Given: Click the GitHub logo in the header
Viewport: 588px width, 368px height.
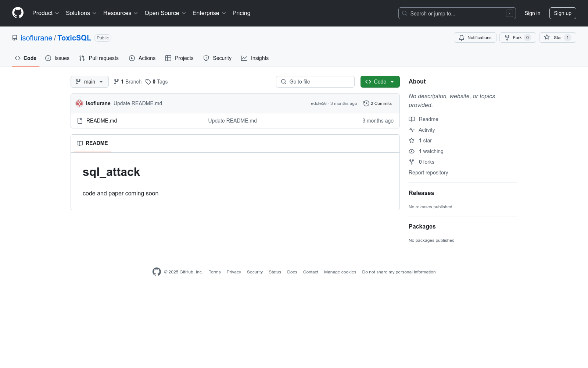Looking at the screenshot, I should point(18,13).
